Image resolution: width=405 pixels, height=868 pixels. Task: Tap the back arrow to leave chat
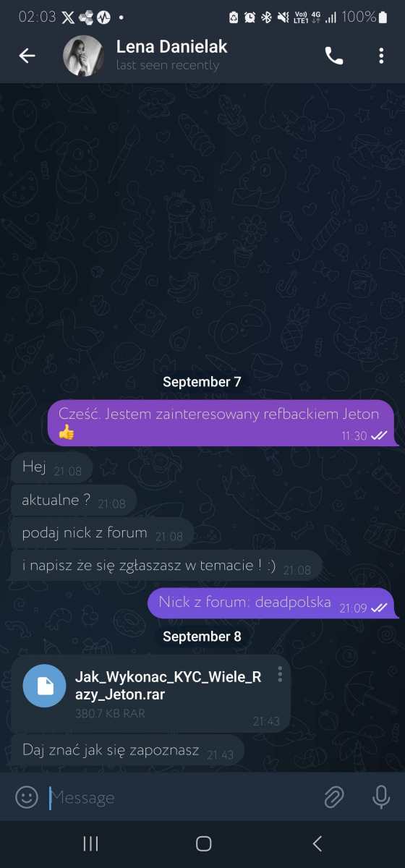click(x=27, y=56)
